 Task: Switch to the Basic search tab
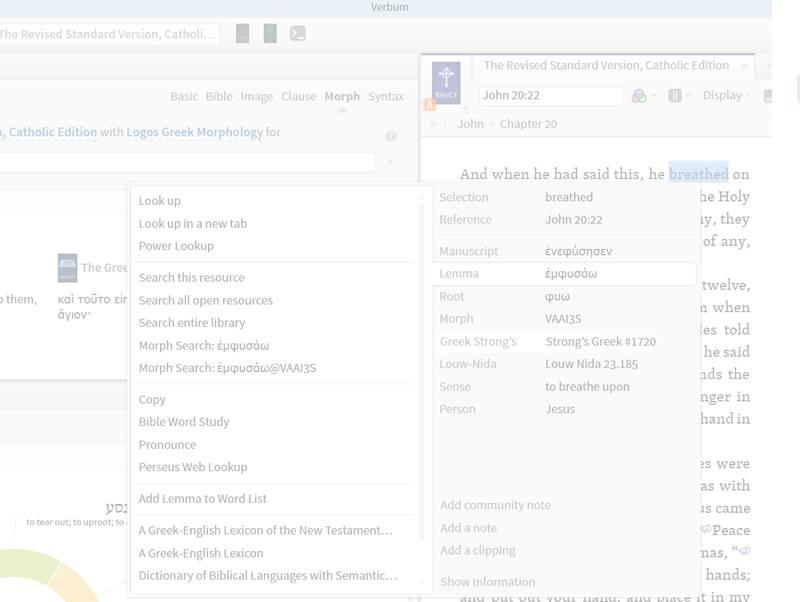coord(184,96)
